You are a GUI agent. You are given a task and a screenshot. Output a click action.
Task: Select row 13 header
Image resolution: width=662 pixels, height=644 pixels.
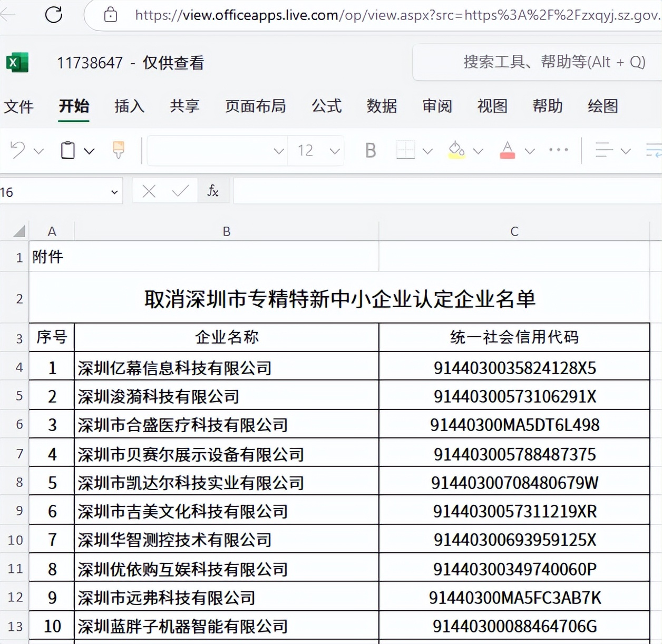(14, 627)
